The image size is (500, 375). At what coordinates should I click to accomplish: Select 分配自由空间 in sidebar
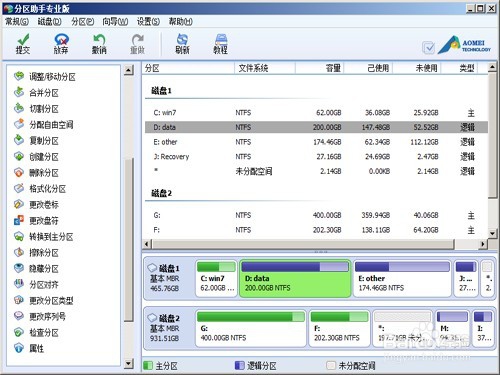pyautogui.click(x=43, y=125)
